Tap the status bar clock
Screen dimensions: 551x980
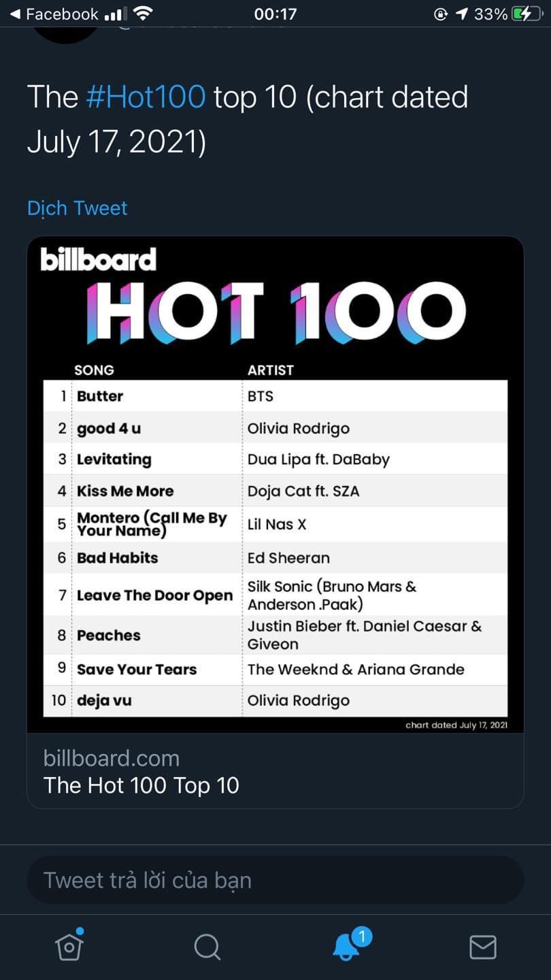coord(275,14)
